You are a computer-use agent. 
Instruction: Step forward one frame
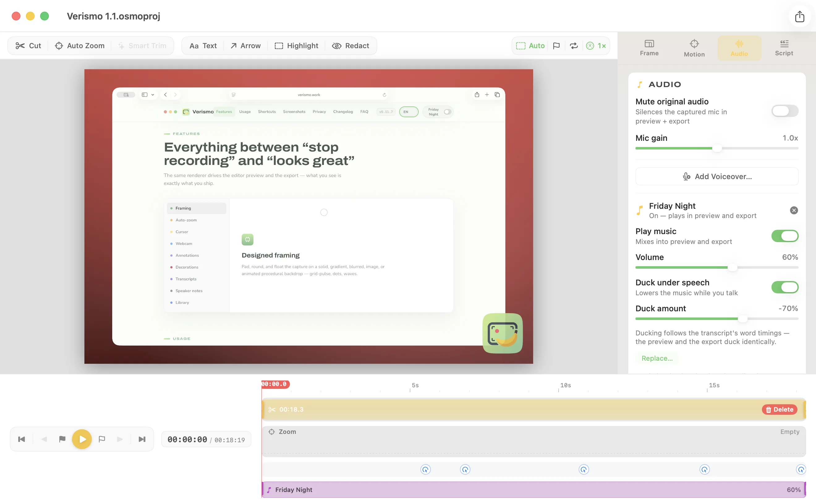click(120, 439)
